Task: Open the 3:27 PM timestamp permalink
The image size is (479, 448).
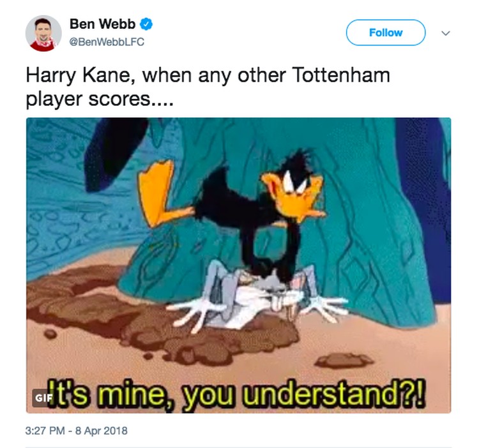Action: coord(45,431)
